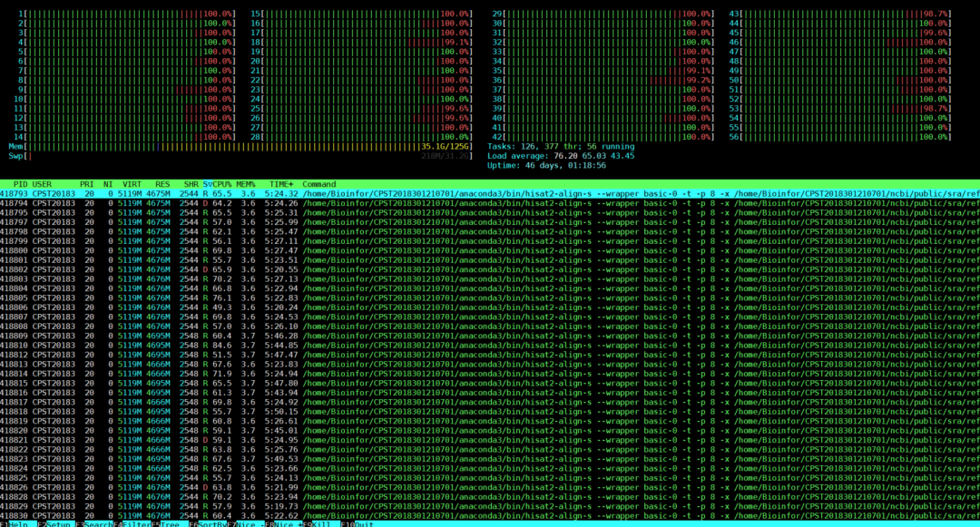980x527 pixels.
Task: Open F2 Setup in the bottom bar
Action: point(54,524)
